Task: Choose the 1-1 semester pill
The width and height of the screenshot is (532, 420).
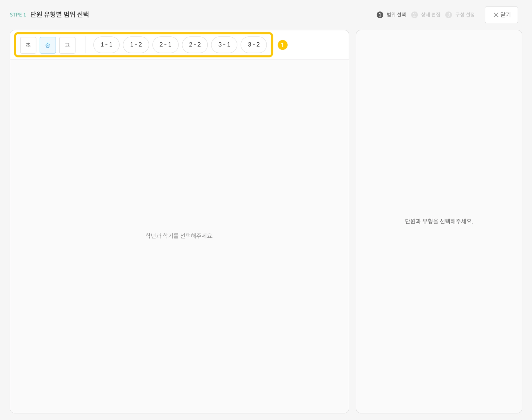Action: click(x=106, y=45)
